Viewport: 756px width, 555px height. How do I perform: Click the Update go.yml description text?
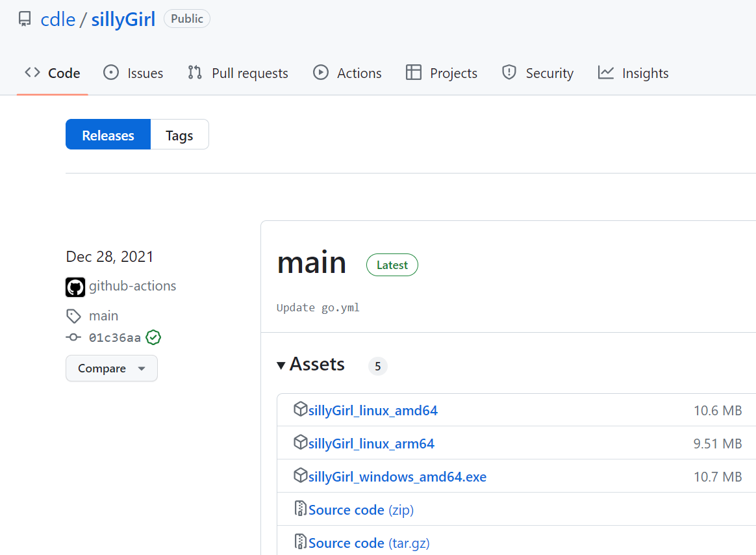318,308
